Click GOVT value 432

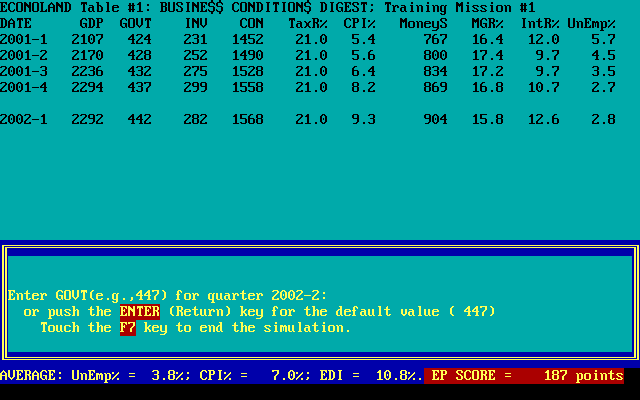pos(140,71)
